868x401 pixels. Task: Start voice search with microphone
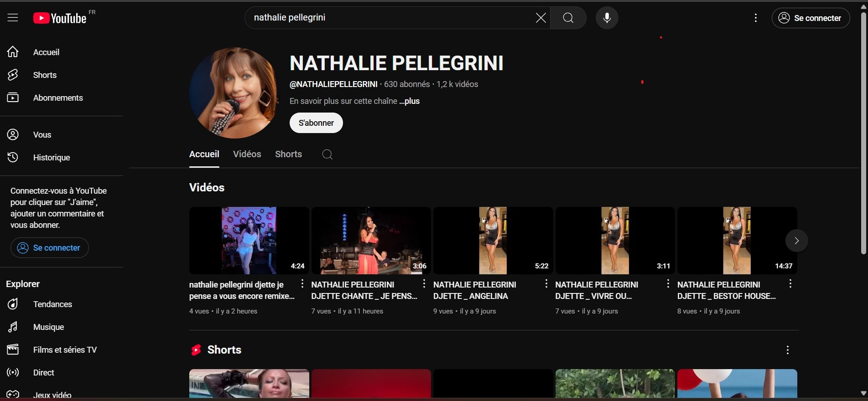[x=607, y=18]
